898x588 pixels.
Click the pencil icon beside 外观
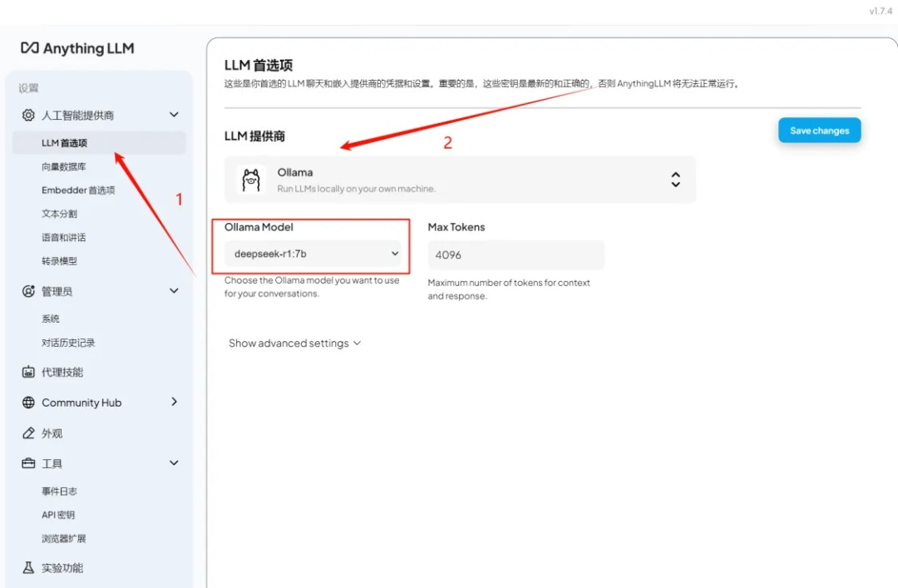pos(28,432)
